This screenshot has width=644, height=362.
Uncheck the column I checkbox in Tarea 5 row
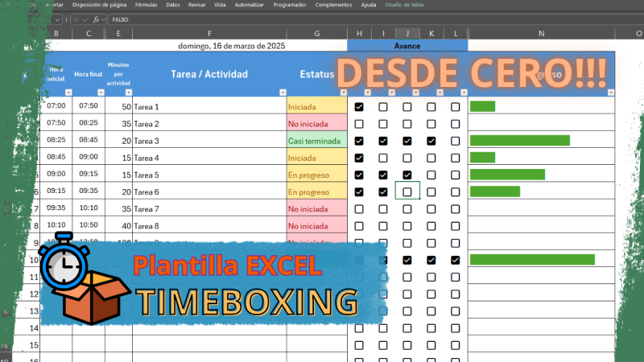[x=383, y=175]
